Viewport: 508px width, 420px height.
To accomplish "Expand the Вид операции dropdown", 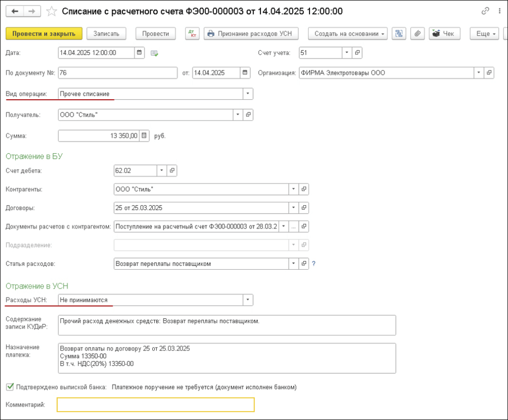I will coord(248,94).
